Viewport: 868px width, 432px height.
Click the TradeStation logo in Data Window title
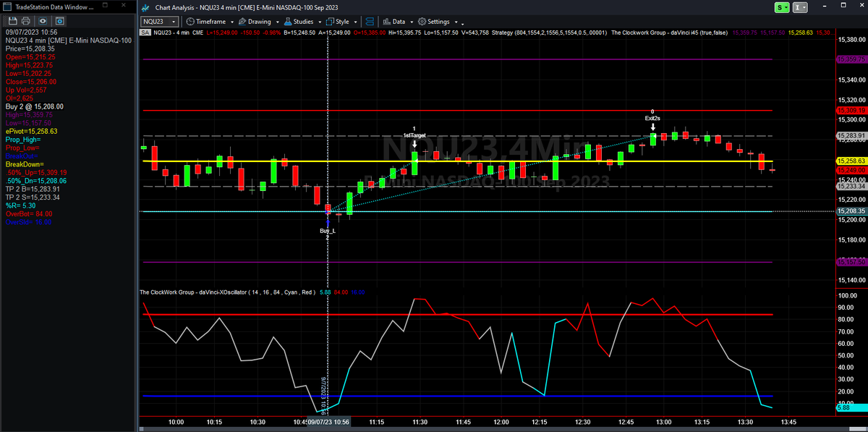[x=8, y=7]
